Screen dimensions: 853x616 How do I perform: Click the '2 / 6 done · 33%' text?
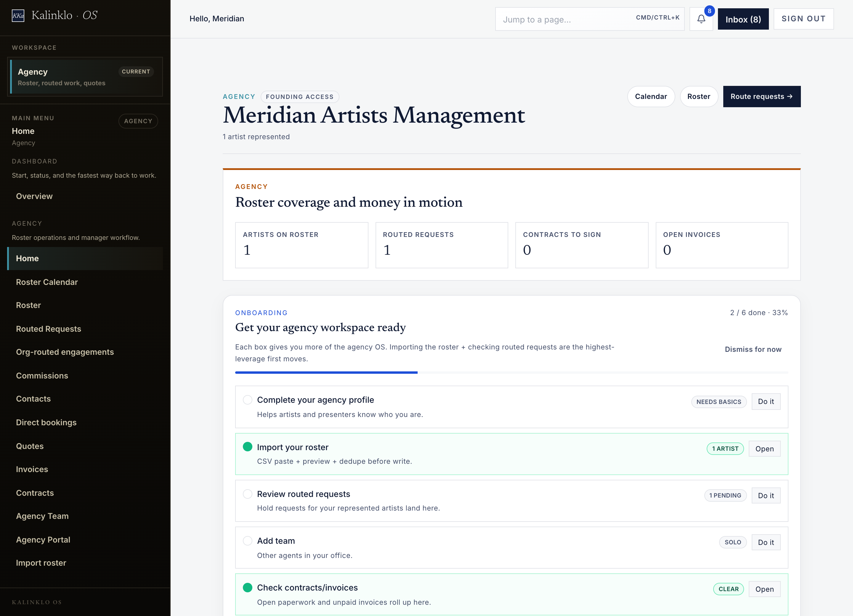click(x=759, y=313)
